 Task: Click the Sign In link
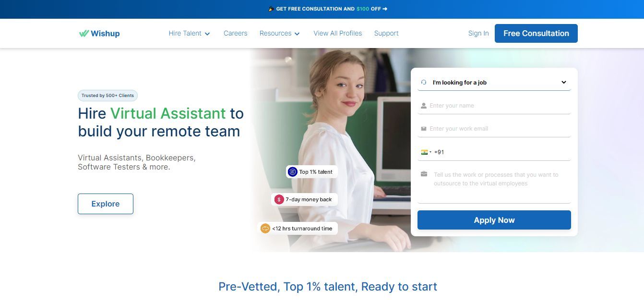coord(478,34)
